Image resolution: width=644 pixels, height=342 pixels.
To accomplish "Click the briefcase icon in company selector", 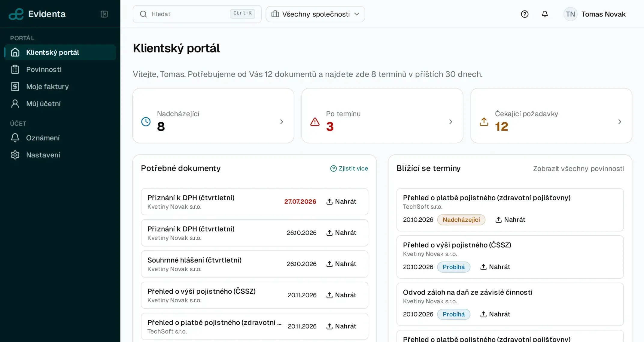I will [x=275, y=14].
